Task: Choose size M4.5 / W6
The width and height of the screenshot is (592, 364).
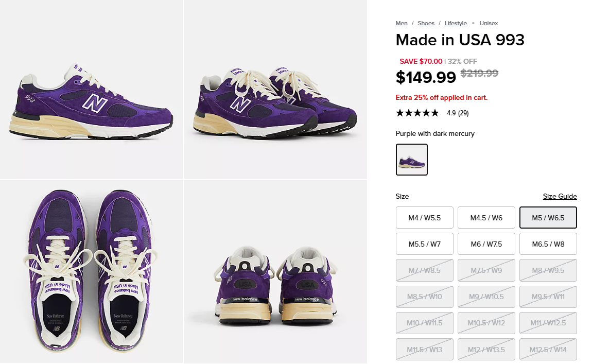Action: pos(486,218)
